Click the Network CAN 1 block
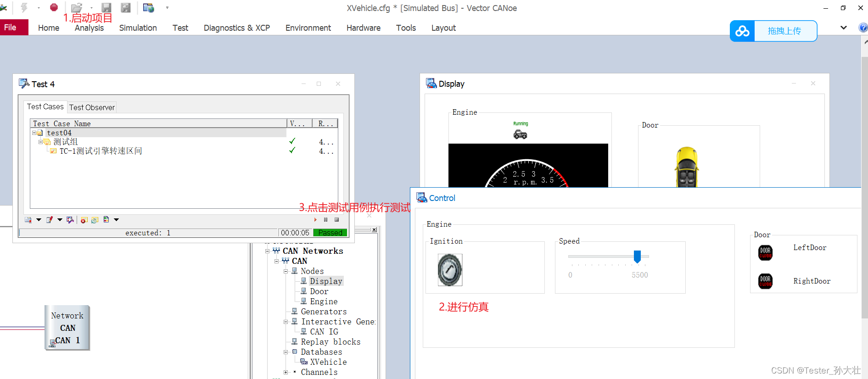This screenshot has width=868, height=379. click(67, 328)
